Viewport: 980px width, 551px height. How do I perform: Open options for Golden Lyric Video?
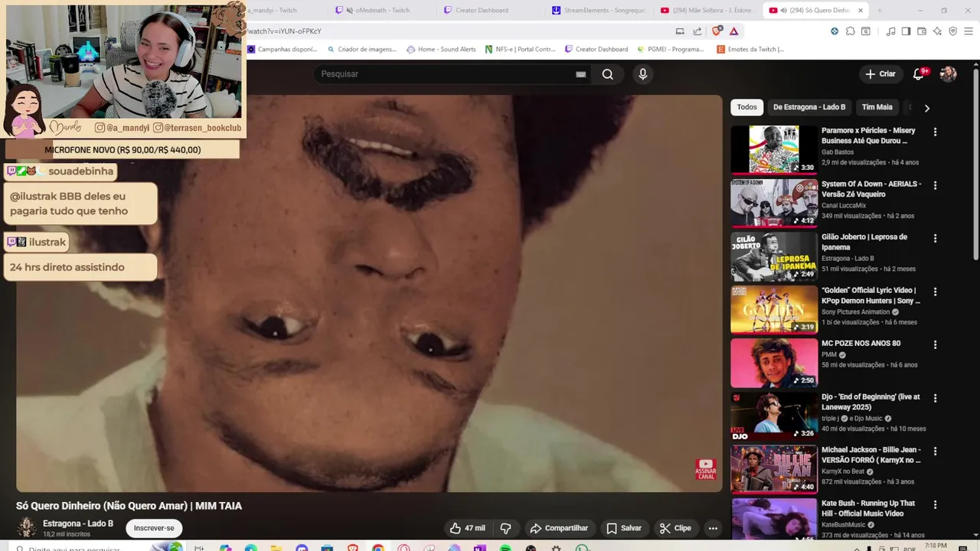click(935, 292)
